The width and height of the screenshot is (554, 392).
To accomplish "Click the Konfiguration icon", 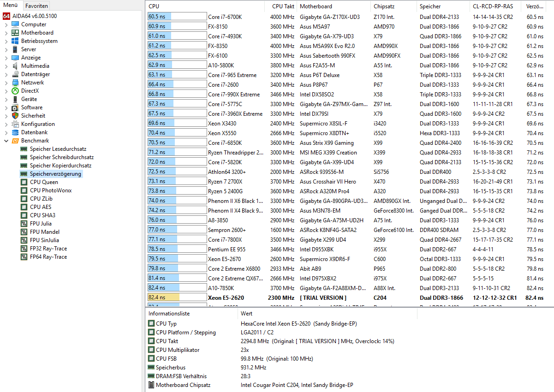I will pyautogui.click(x=15, y=124).
